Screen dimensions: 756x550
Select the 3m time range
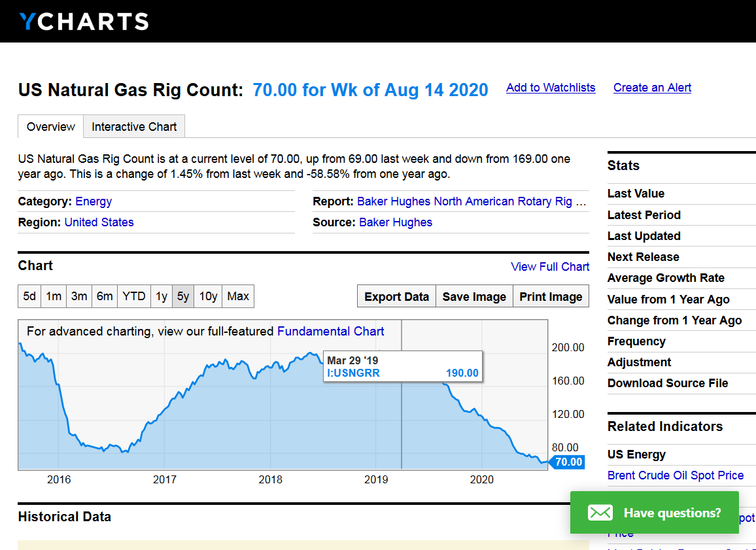point(79,296)
